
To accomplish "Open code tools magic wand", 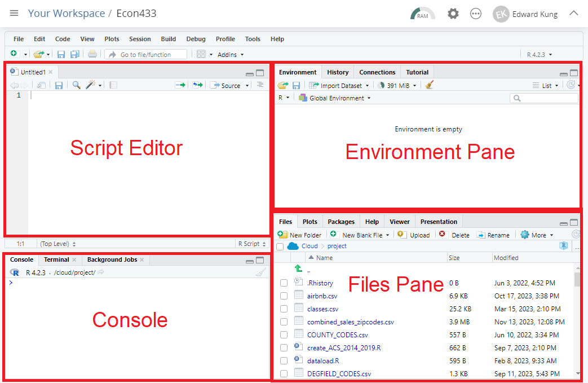I will click(90, 85).
